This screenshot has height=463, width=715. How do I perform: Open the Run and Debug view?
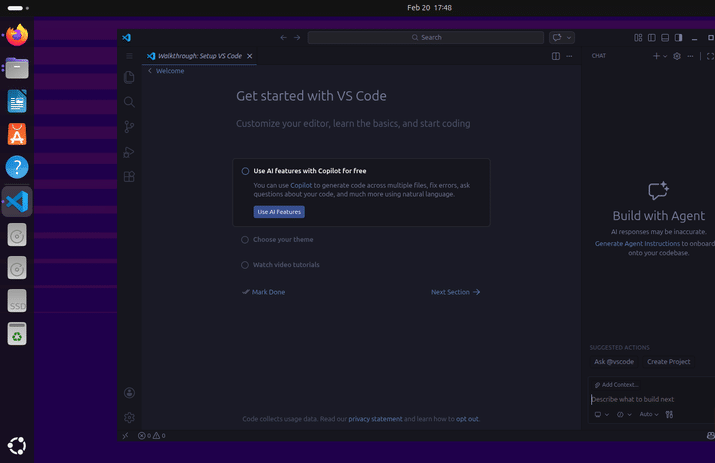pos(129,152)
